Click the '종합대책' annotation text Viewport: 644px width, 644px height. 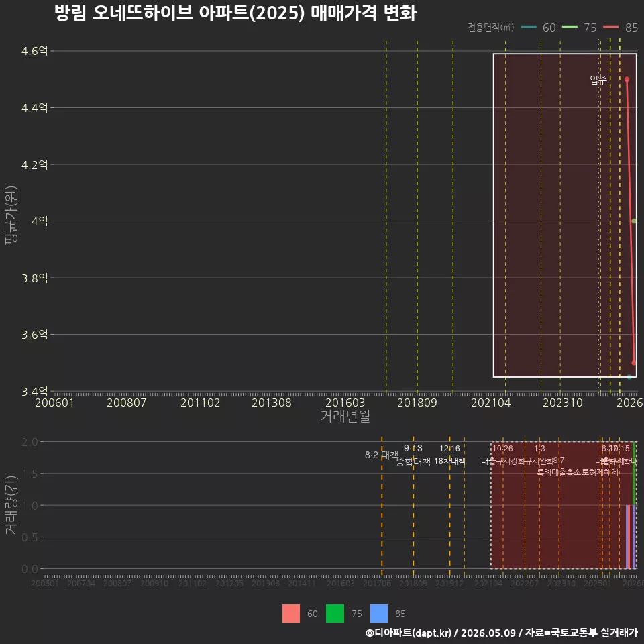click(413, 462)
